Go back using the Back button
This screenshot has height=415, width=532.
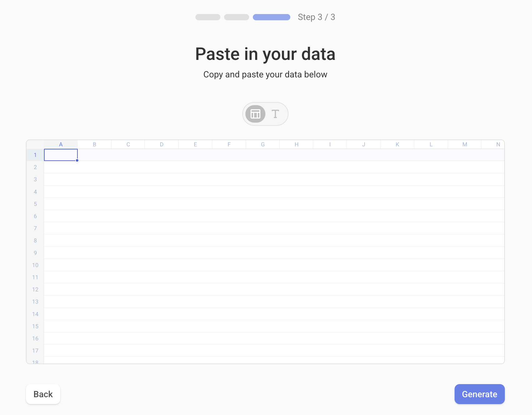tap(43, 394)
